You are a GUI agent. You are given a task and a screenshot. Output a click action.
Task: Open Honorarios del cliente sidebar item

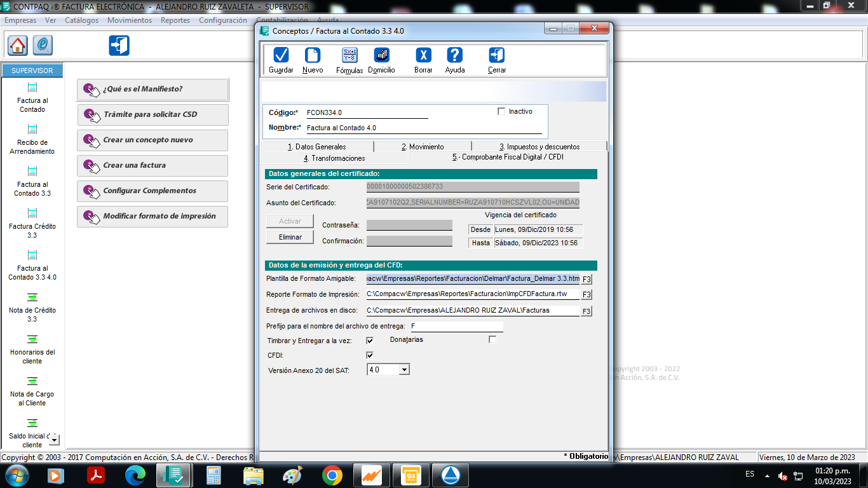click(32, 349)
